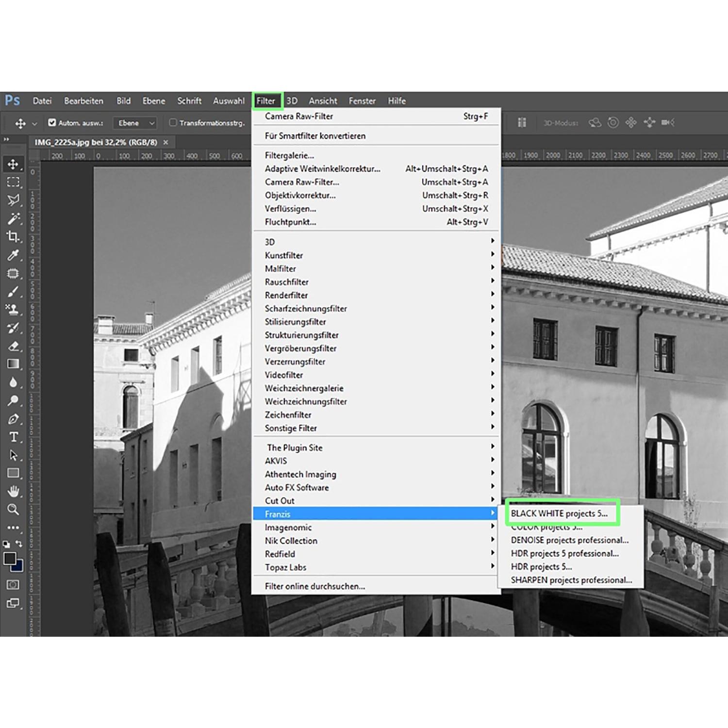Select the Brush tool
This screenshot has width=728, height=728.
click(x=13, y=292)
